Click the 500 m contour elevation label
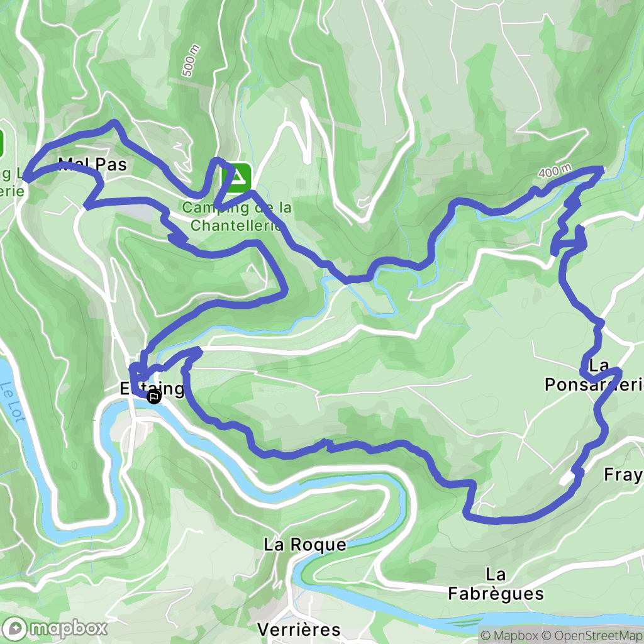644x644 pixels. (x=191, y=61)
